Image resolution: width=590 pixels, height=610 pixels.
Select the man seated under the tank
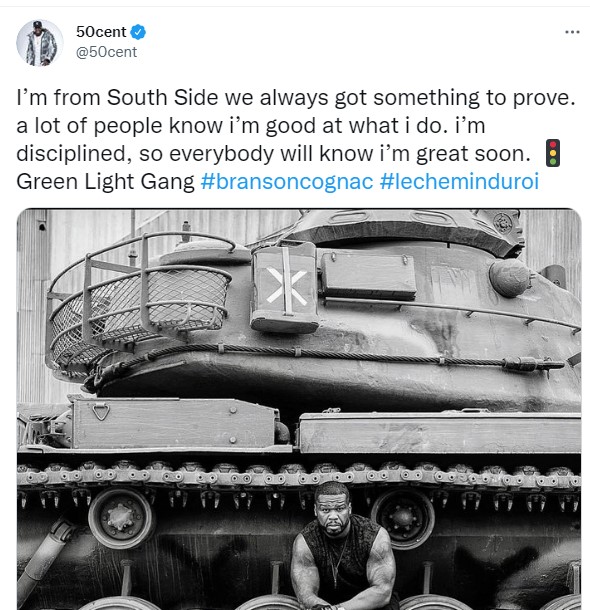(x=342, y=547)
